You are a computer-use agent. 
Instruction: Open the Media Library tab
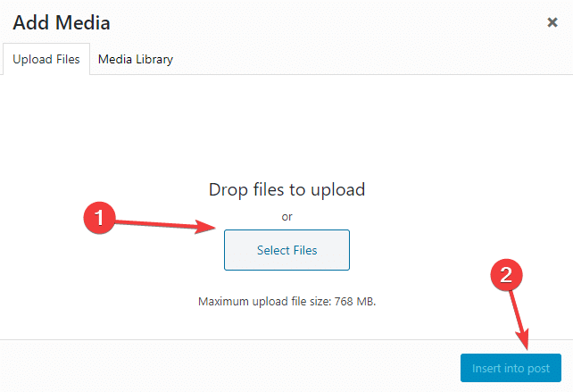point(136,59)
